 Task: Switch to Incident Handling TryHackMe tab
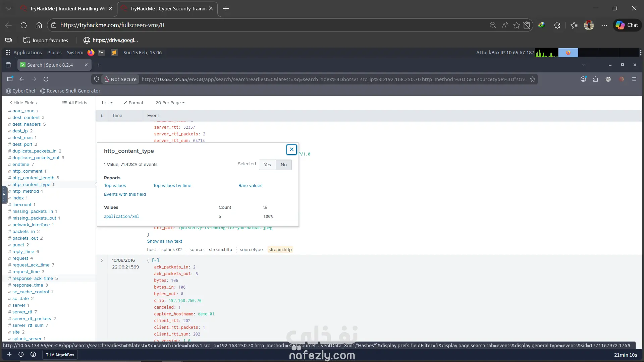[x=67, y=9]
